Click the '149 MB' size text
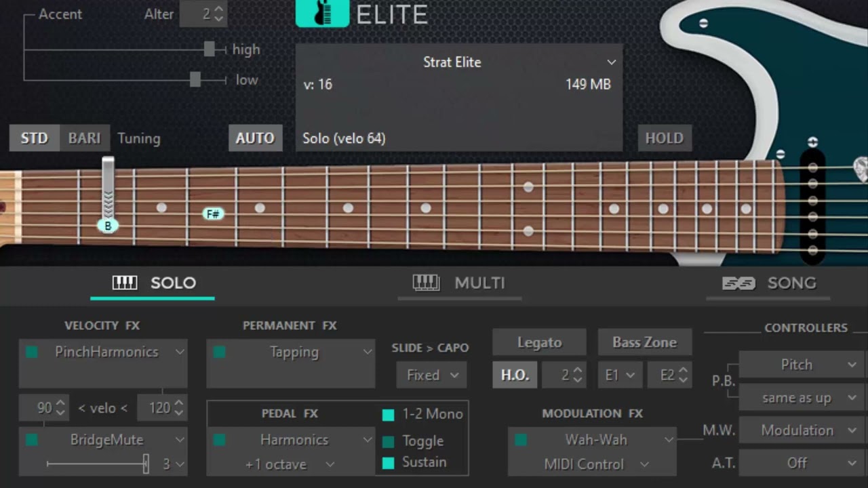Screen dimensions: 868x488 point(588,85)
